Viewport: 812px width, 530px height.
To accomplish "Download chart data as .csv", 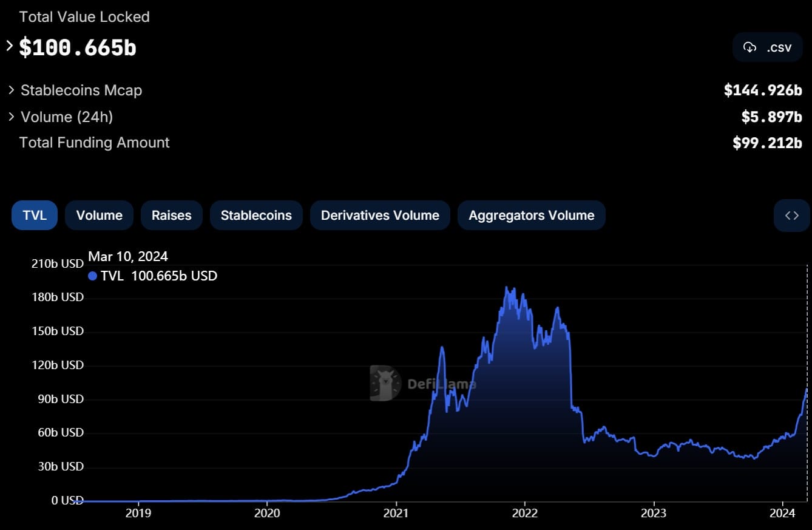I will [767, 47].
